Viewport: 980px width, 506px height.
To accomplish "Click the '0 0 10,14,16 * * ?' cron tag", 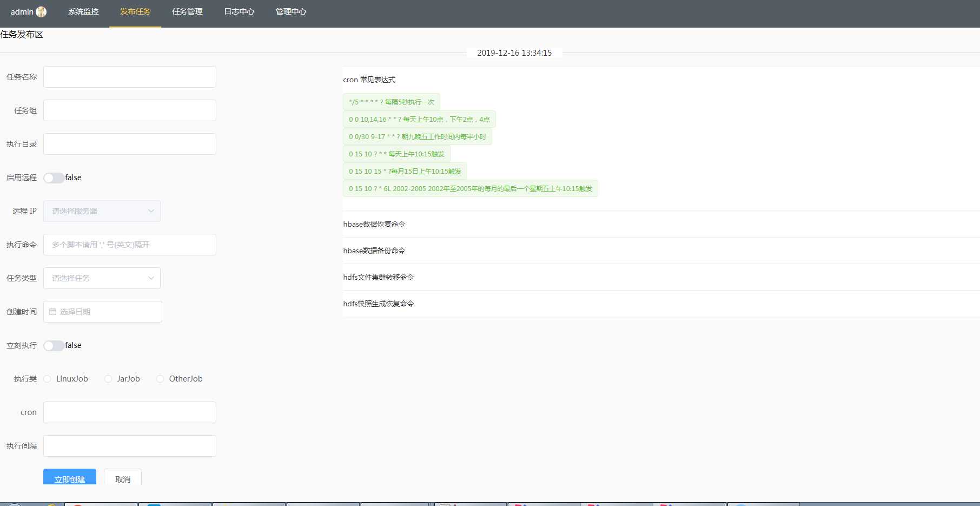I will point(419,119).
